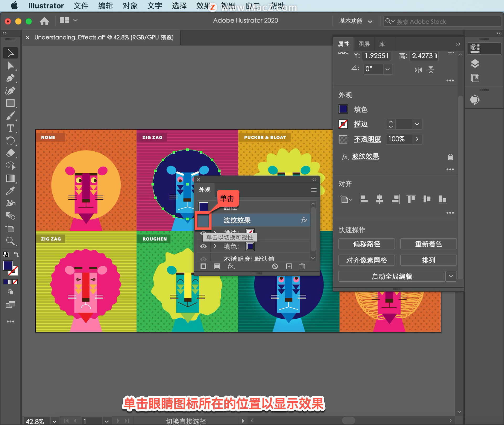
Task: Open the Layers panel icon in dock
Action: (x=475, y=64)
